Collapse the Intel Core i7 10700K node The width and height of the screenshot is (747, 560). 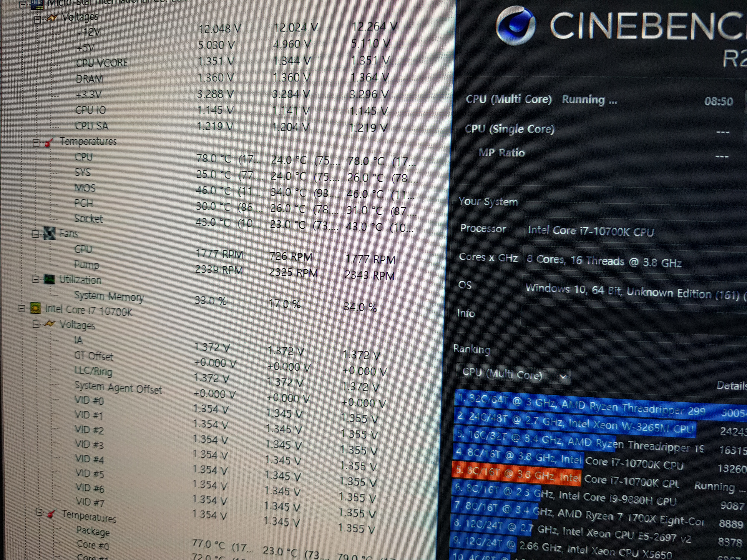22,309
